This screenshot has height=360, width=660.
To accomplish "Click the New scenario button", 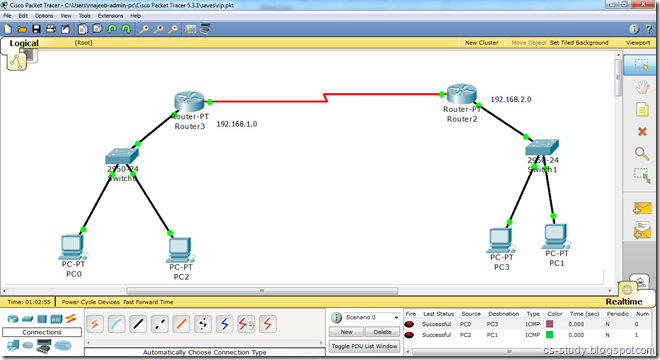I will click(346, 332).
